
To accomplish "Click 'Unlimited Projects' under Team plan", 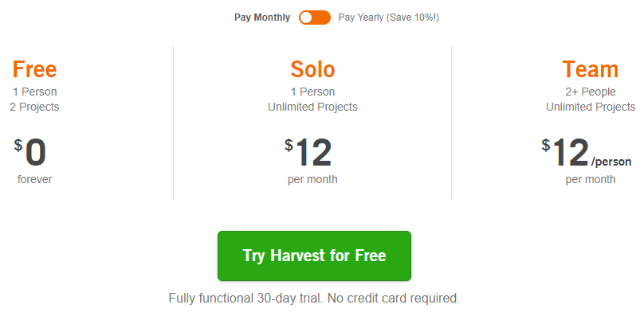I will [590, 107].
